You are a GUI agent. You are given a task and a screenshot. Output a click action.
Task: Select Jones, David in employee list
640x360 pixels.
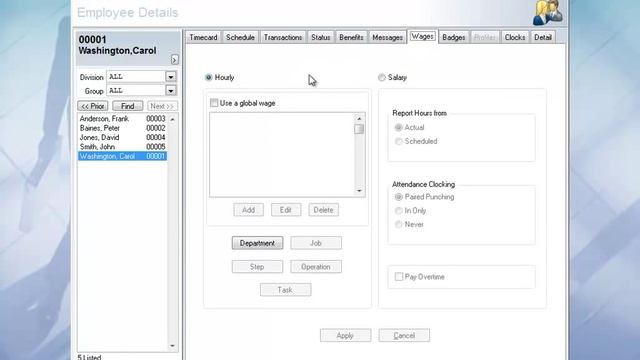point(122,138)
